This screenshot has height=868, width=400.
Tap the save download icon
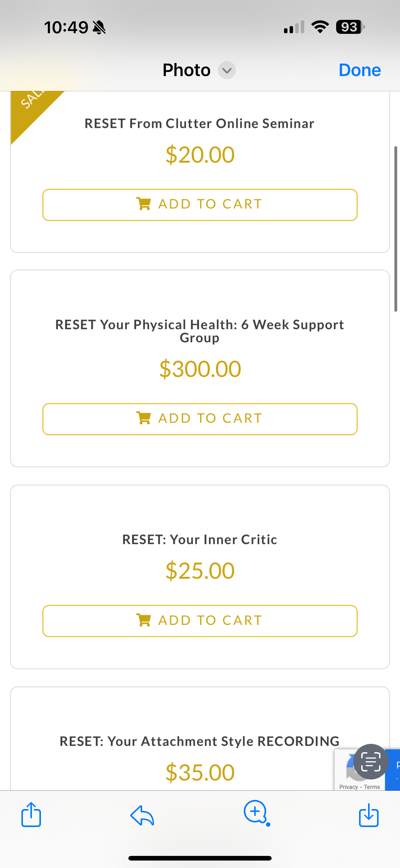[369, 815]
